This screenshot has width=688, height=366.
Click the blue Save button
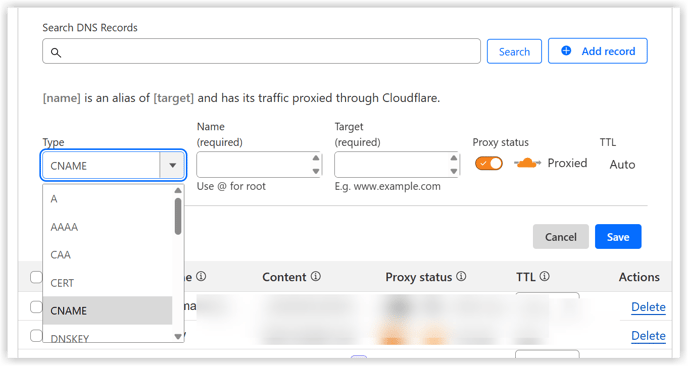618,237
